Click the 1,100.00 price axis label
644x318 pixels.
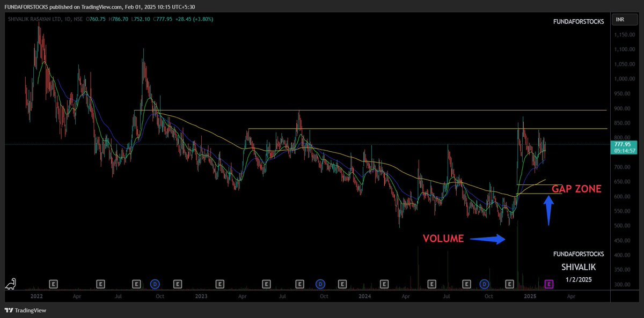(624, 49)
